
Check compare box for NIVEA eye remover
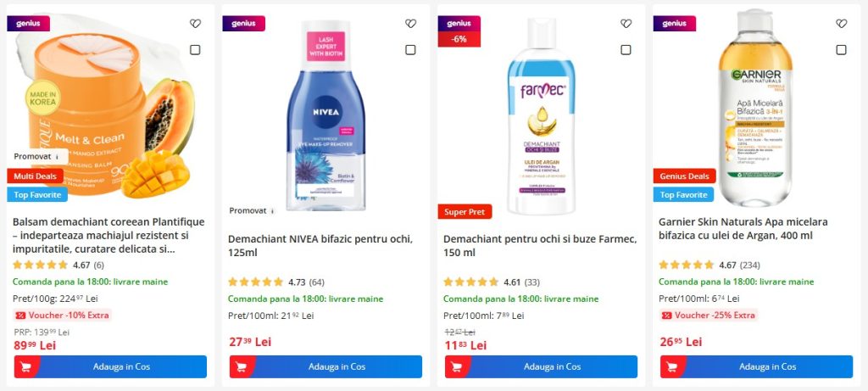pyautogui.click(x=410, y=50)
